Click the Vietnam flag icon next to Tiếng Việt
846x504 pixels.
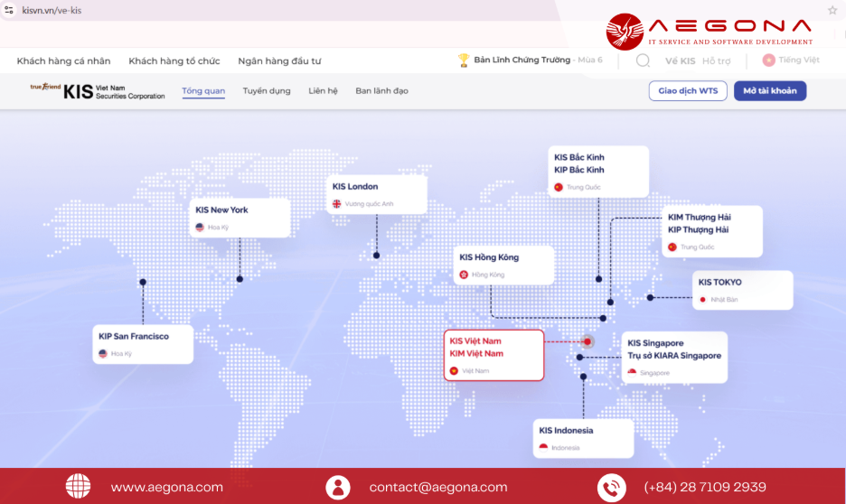pos(768,61)
